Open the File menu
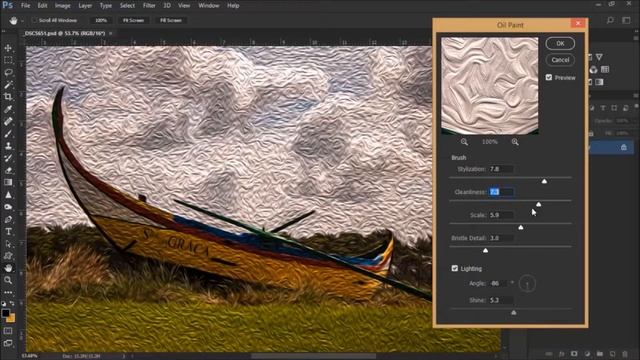This screenshot has height=360, width=640. click(25, 6)
